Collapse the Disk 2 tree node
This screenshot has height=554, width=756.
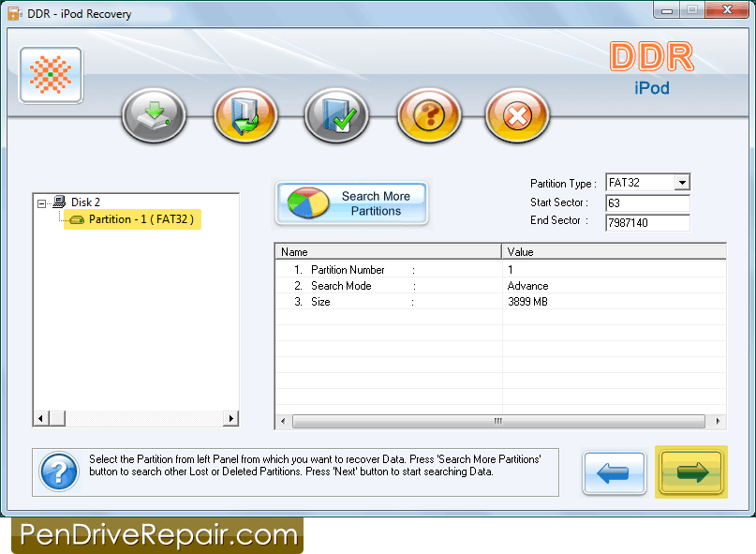click(x=42, y=203)
